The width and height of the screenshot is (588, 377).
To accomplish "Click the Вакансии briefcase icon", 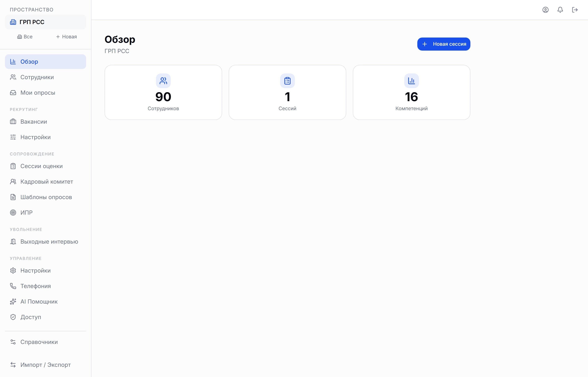I will 13,121.
